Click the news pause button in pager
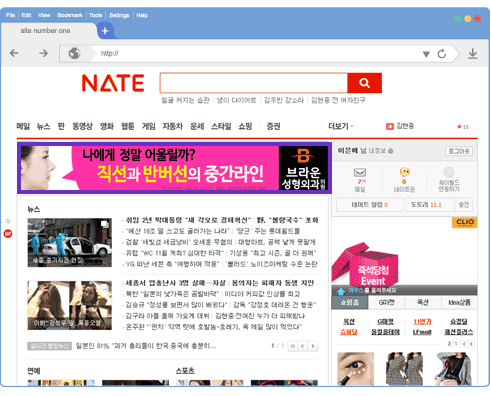The width and height of the screenshot is (491, 396). click(x=293, y=346)
